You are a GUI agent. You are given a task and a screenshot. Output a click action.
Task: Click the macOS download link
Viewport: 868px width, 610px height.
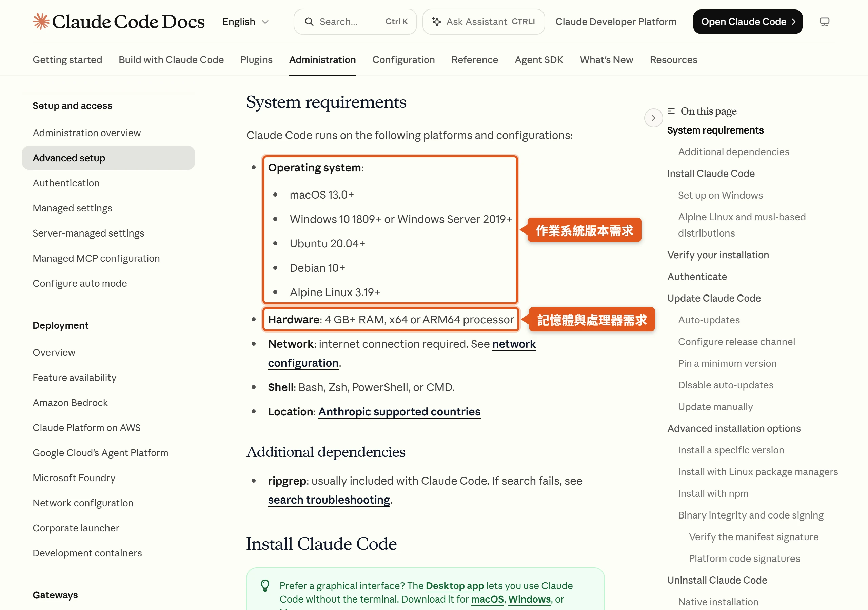(x=487, y=599)
